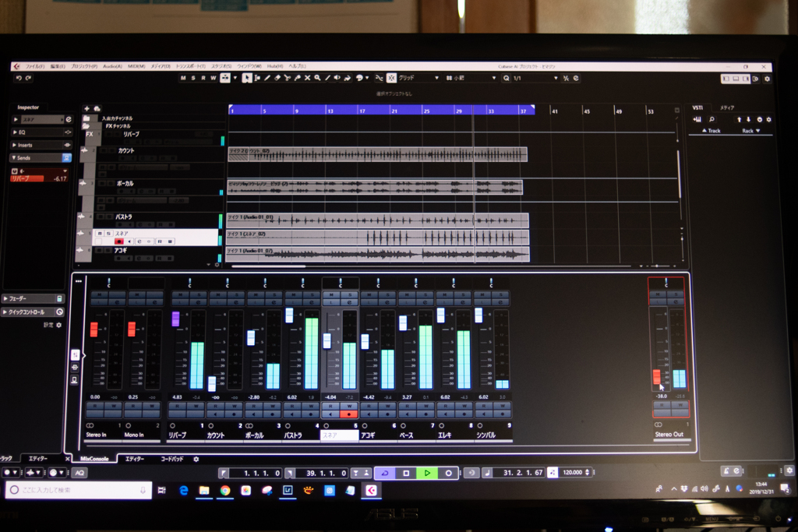Open Windows Task View icon
The image size is (798, 532).
[x=162, y=490]
